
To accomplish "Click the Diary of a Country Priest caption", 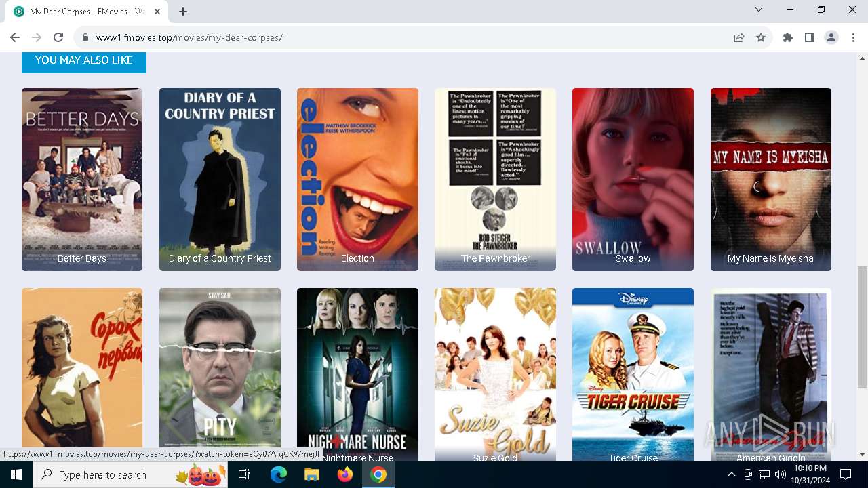I will point(220,258).
